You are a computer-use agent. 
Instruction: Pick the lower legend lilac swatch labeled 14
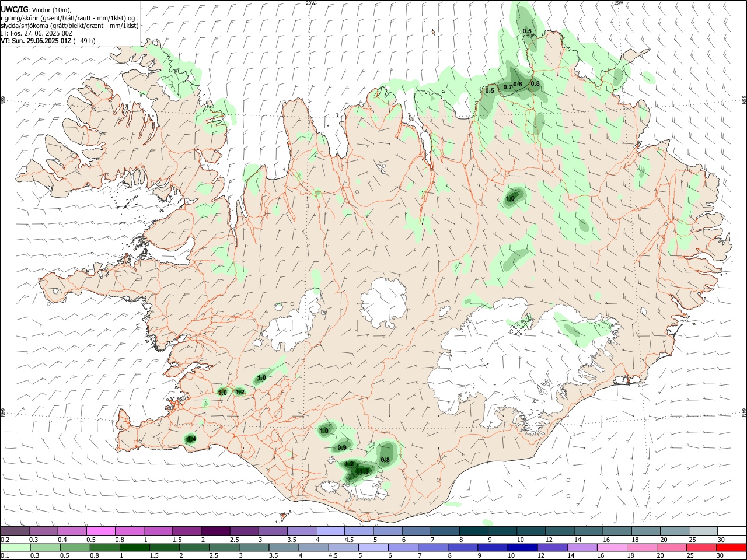coord(582,547)
